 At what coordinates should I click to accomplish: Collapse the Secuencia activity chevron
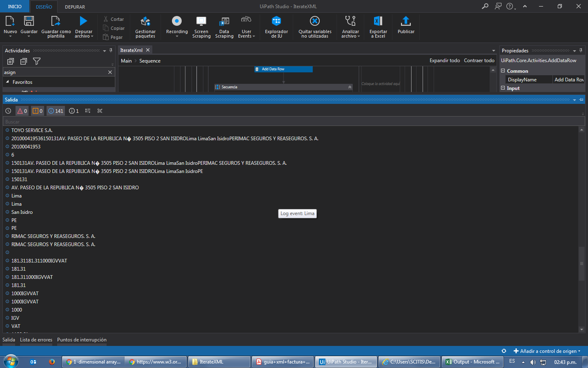pyautogui.click(x=350, y=87)
